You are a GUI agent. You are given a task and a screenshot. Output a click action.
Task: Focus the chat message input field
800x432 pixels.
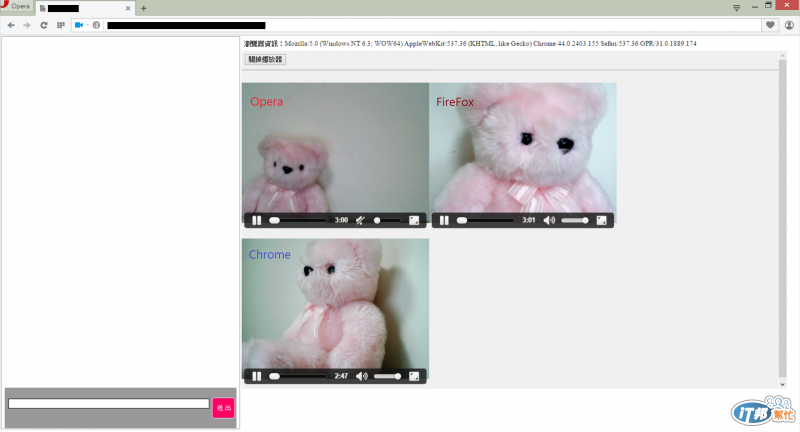[109, 403]
